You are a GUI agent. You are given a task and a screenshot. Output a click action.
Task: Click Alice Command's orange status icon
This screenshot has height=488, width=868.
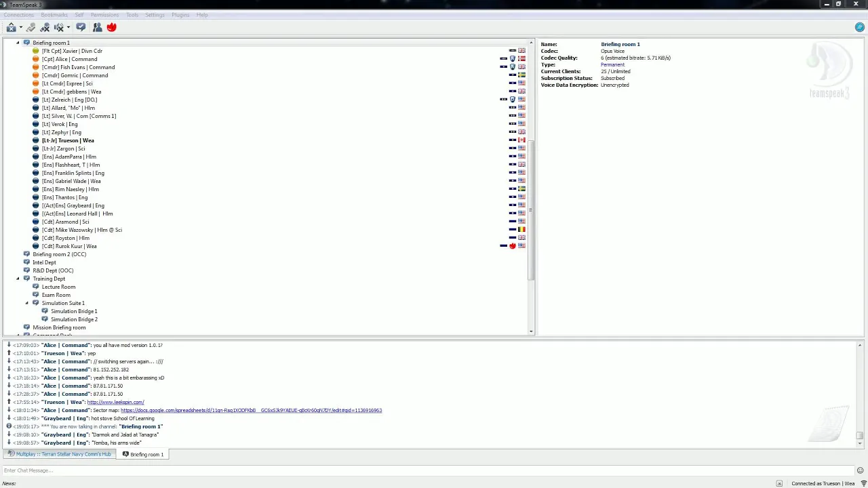[36, 59]
